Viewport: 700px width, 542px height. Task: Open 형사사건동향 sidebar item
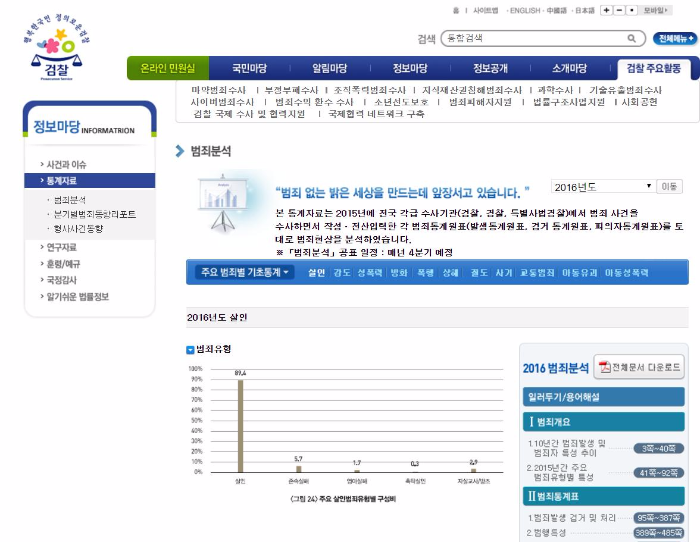point(78,229)
